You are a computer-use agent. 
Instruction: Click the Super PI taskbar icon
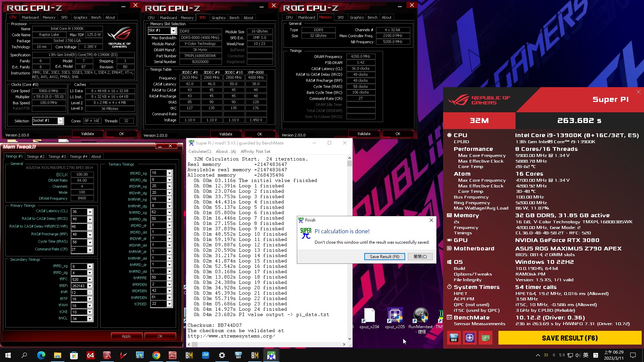(x=271, y=355)
